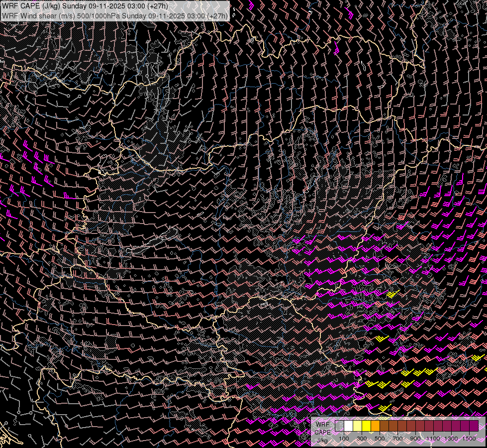Click the WRF Wind shear title line
Screen dimensions: 487x448
pos(115,15)
